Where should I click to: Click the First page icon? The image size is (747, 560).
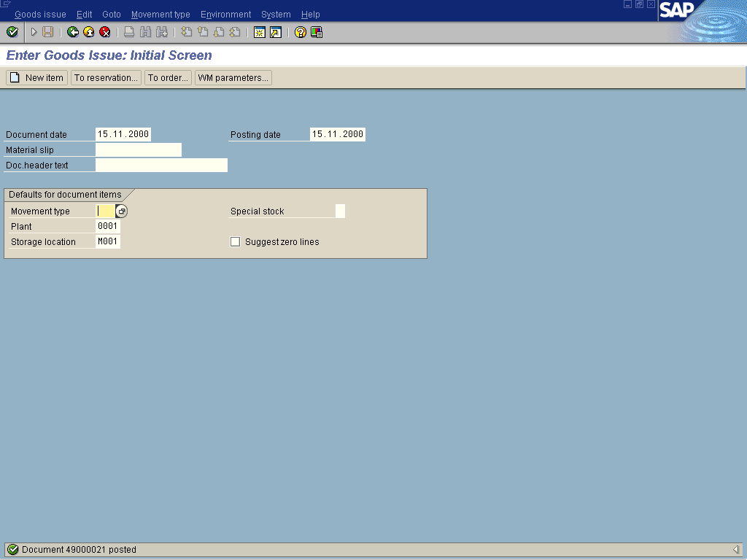pyautogui.click(x=186, y=32)
